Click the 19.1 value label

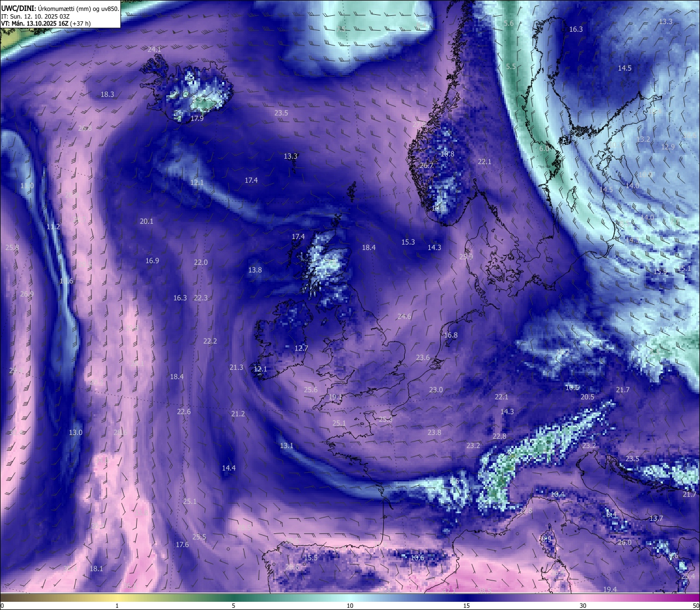click(x=335, y=397)
